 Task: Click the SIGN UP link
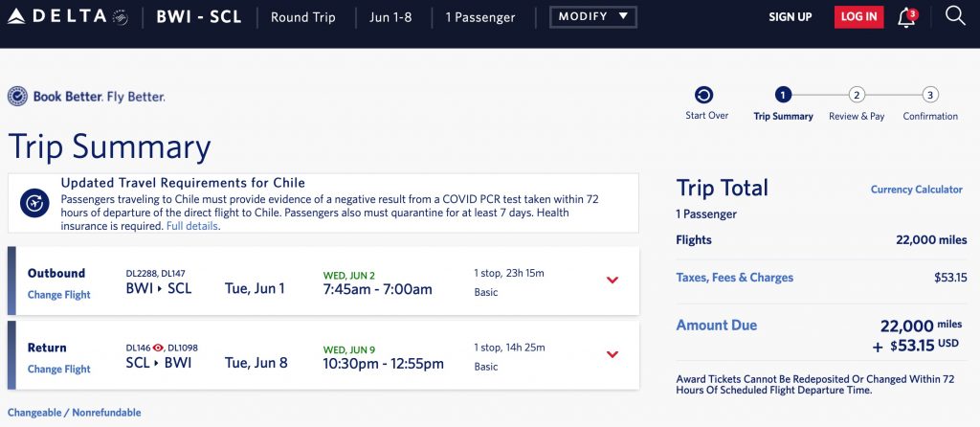pyautogui.click(x=791, y=17)
